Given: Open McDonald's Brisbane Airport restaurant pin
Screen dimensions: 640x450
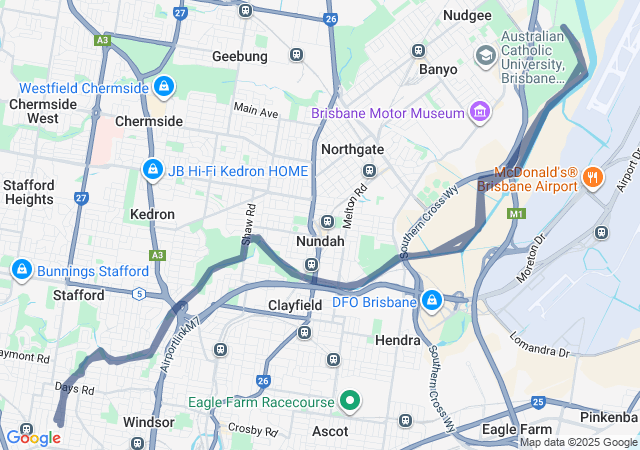Looking at the screenshot, I should click(x=593, y=178).
